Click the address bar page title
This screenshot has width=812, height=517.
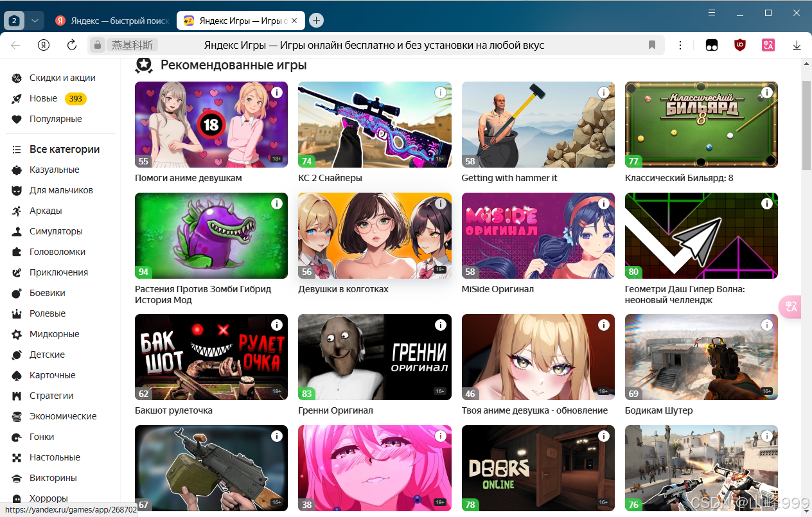[374, 45]
